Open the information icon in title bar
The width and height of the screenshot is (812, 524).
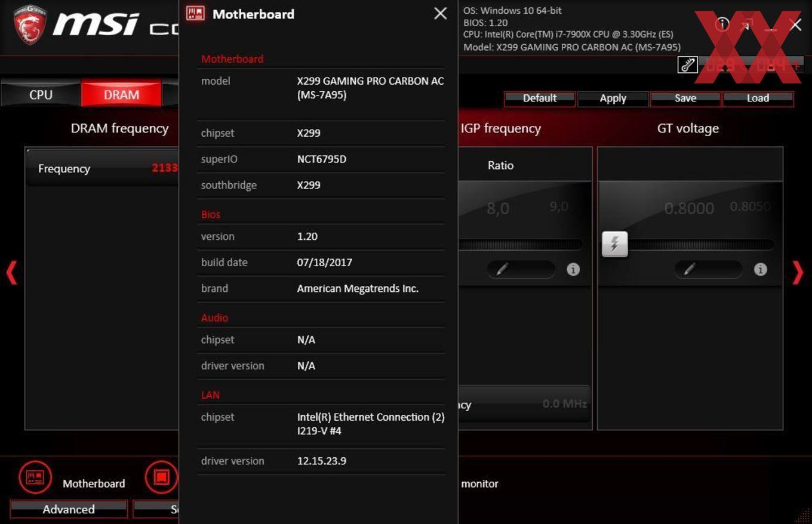722,24
